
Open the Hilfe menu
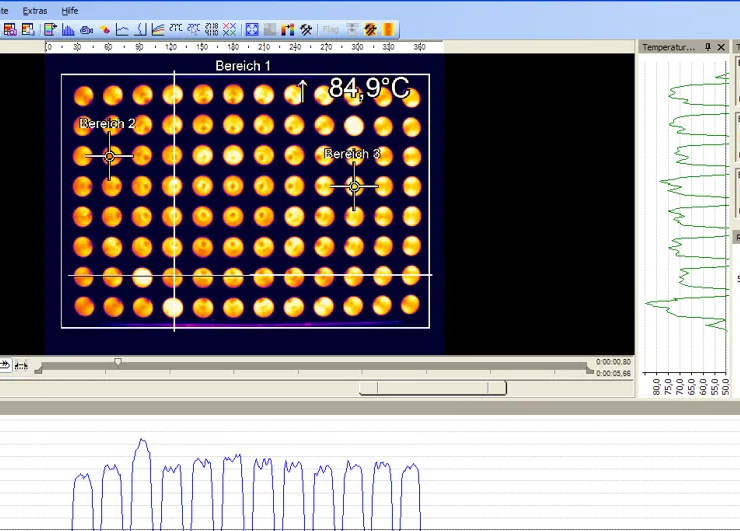(x=70, y=10)
